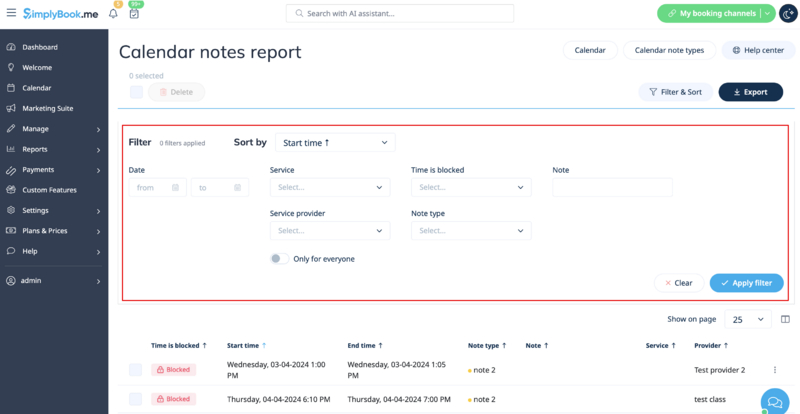
Task: Select the checkbox for the Thursday 04-04-2024 row
Action: (x=135, y=399)
